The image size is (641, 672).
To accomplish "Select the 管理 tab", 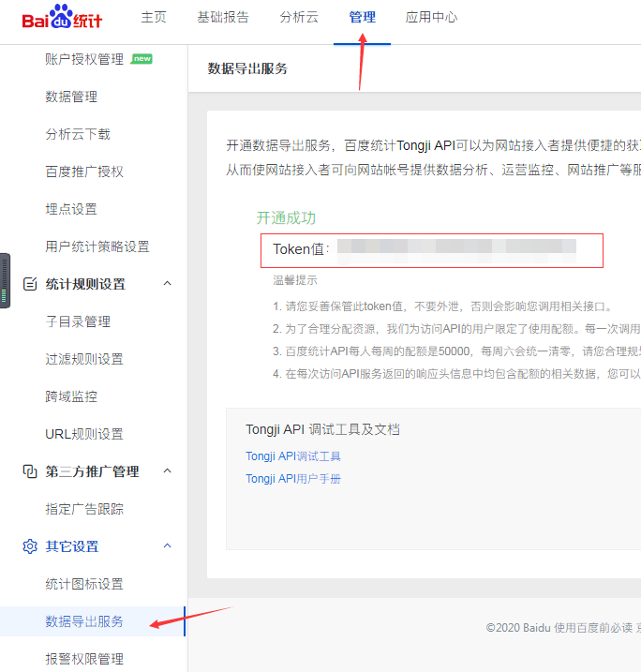I will point(362,17).
